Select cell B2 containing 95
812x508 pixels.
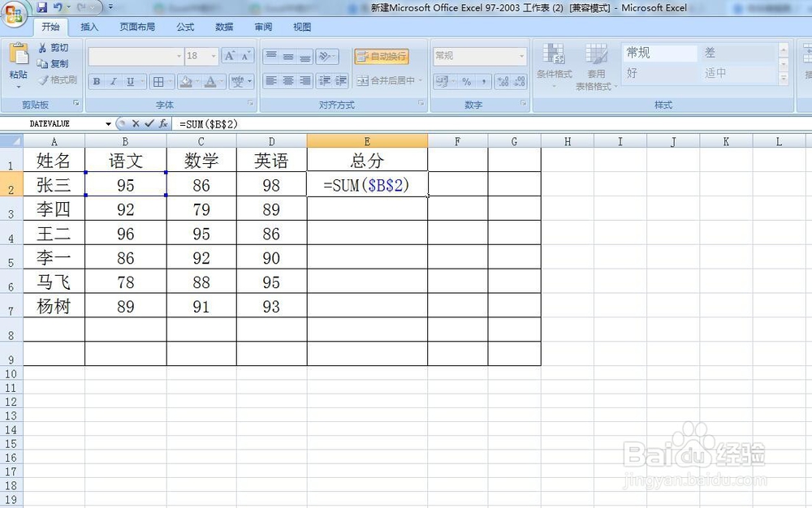tap(125, 184)
